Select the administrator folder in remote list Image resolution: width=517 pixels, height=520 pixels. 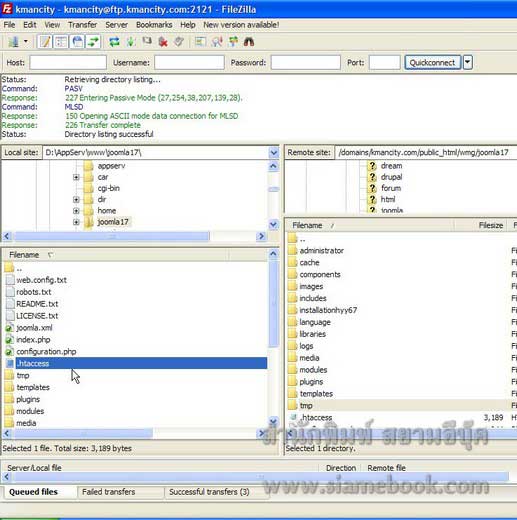pos(322,251)
